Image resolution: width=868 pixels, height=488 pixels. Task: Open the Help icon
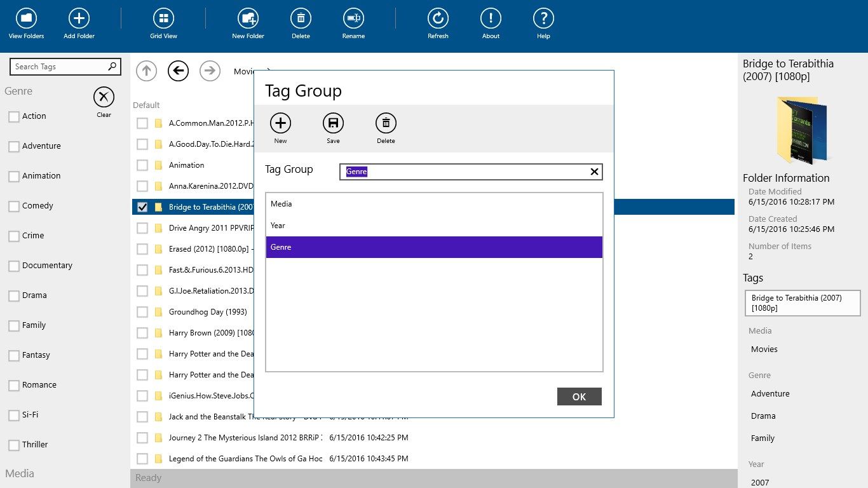coord(543,19)
